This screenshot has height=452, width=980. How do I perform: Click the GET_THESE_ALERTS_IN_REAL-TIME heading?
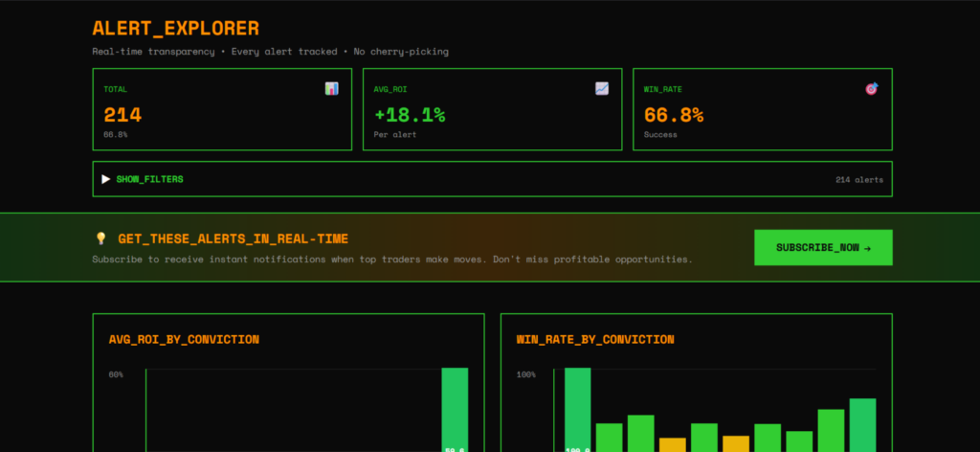coord(234,238)
